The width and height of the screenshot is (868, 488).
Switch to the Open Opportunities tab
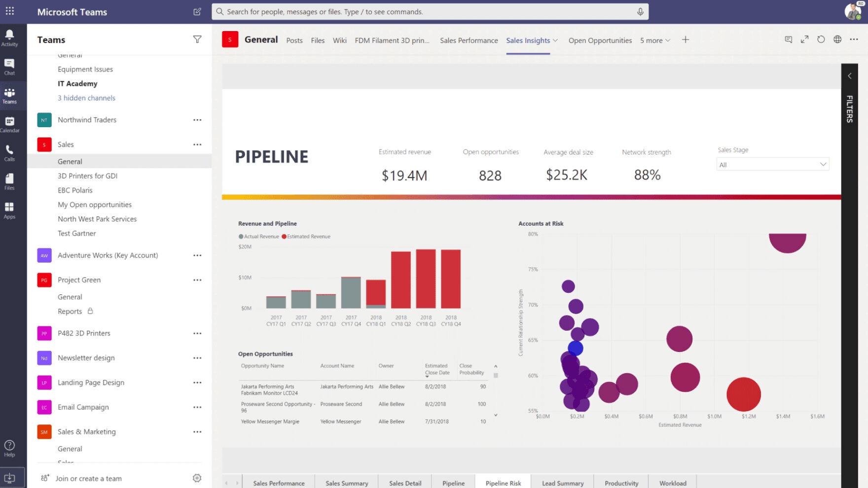600,40
